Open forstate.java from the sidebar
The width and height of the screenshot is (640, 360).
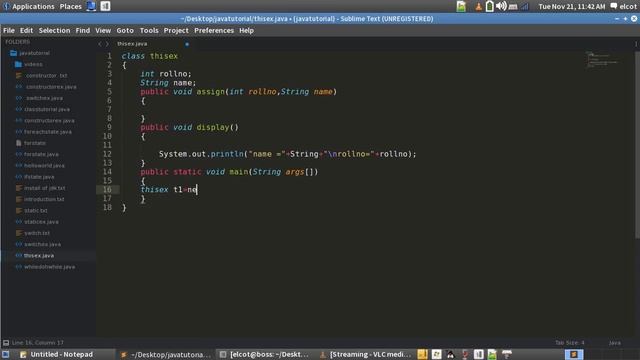(41, 154)
